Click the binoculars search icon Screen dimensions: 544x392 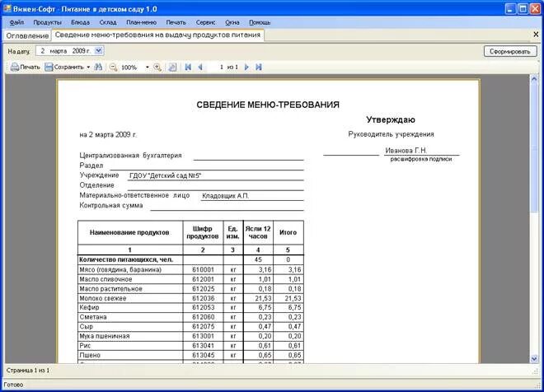[x=99, y=67]
